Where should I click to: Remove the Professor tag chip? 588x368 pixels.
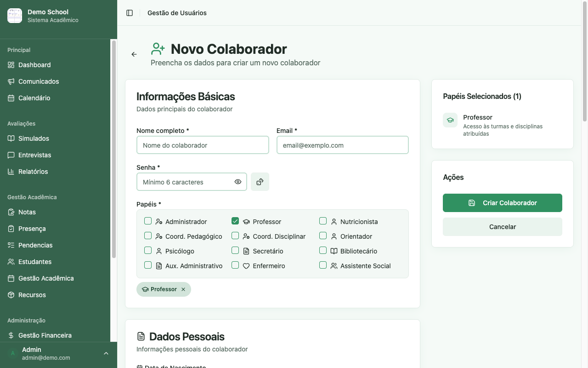click(183, 289)
